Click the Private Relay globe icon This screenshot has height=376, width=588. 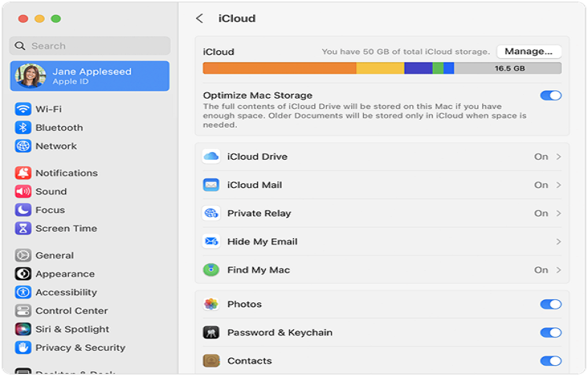(x=211, y=213)
